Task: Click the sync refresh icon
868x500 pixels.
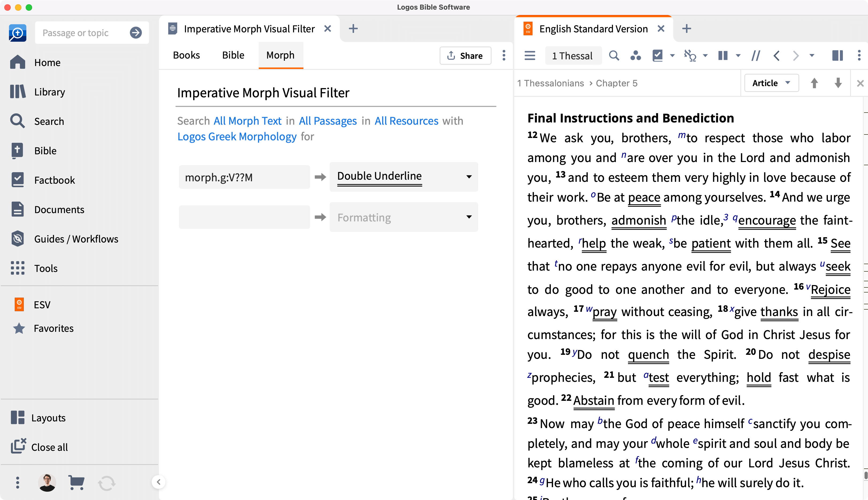Action: click(106, 483)
